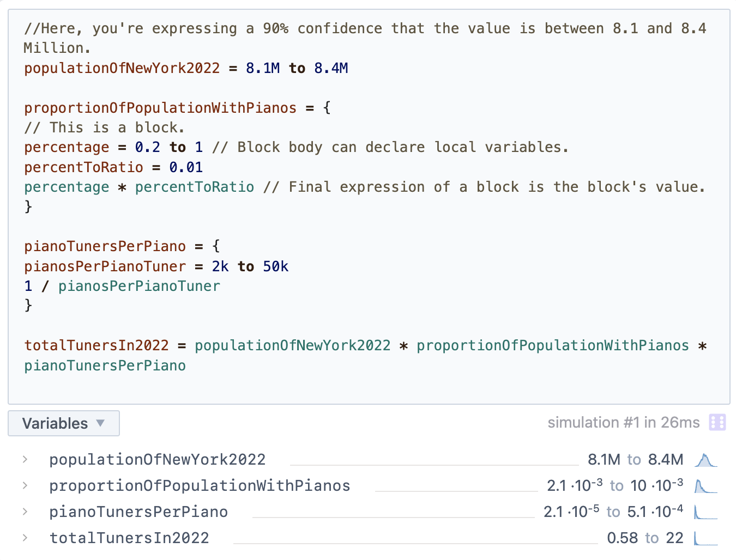The image size is (736, 560).
Task: Place cursor on the "percentToRatio = 0.01" code line
Action: click(113, 167)
